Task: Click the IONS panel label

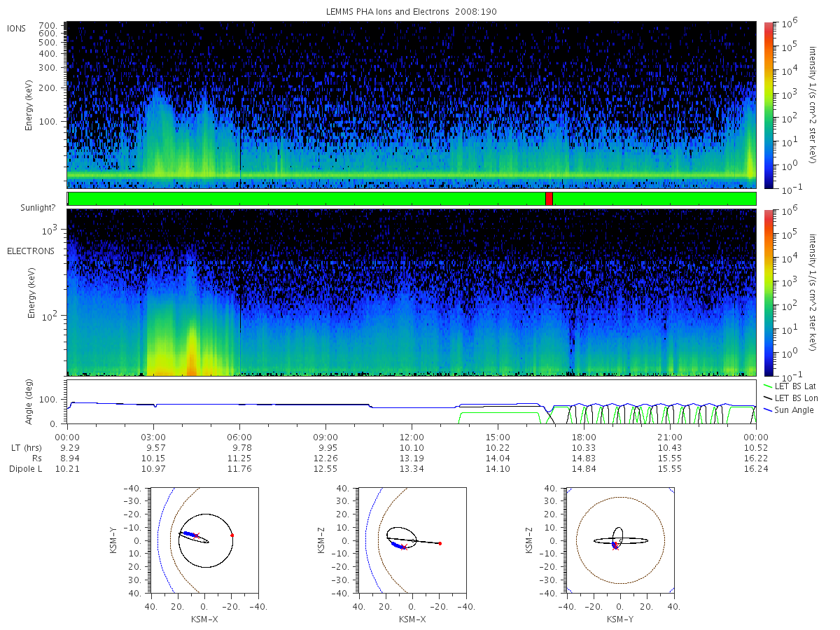Action: (17, 28)
